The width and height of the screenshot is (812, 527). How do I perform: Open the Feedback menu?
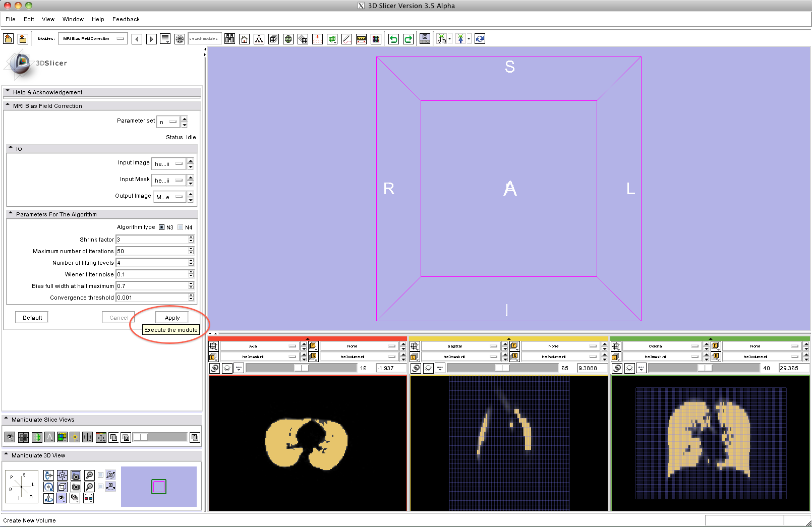pyautogui.click(x=126, y=19)
